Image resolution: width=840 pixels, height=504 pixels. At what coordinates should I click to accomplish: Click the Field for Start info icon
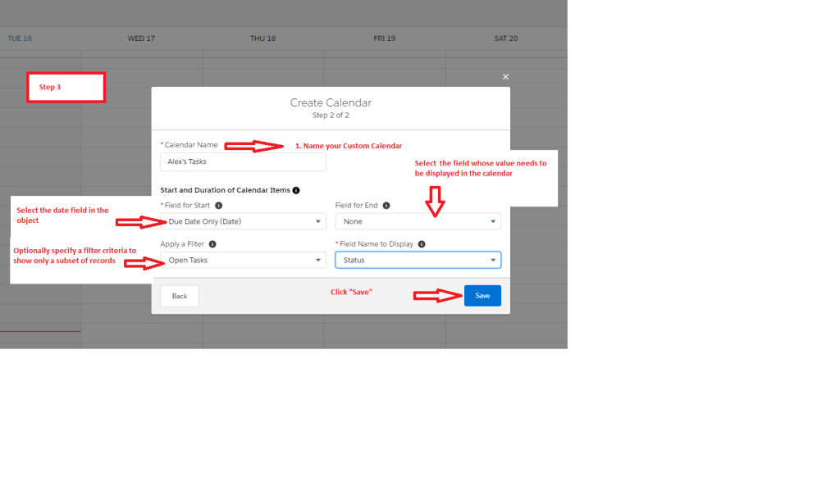coord(219,206)
